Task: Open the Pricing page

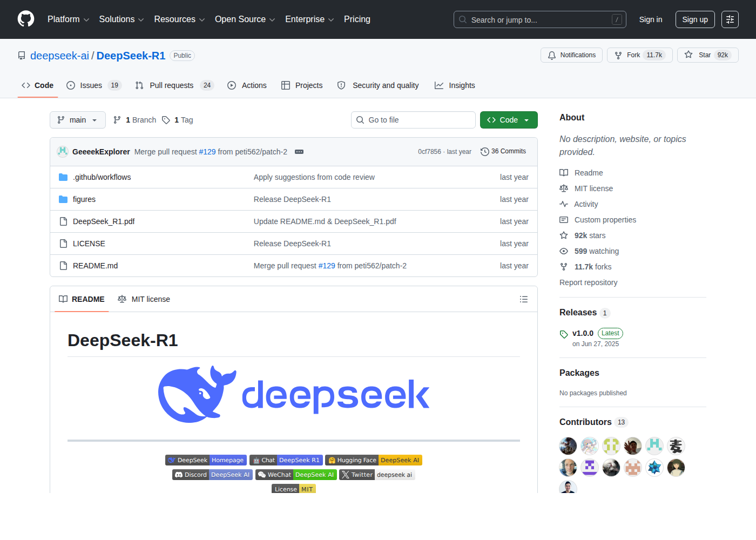Action: coord(357,19)
